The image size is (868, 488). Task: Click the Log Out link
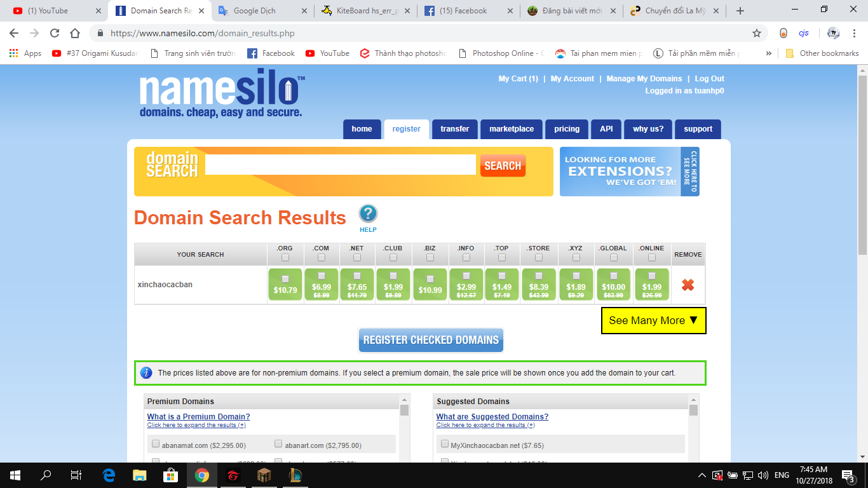click(x=710, y=79)
